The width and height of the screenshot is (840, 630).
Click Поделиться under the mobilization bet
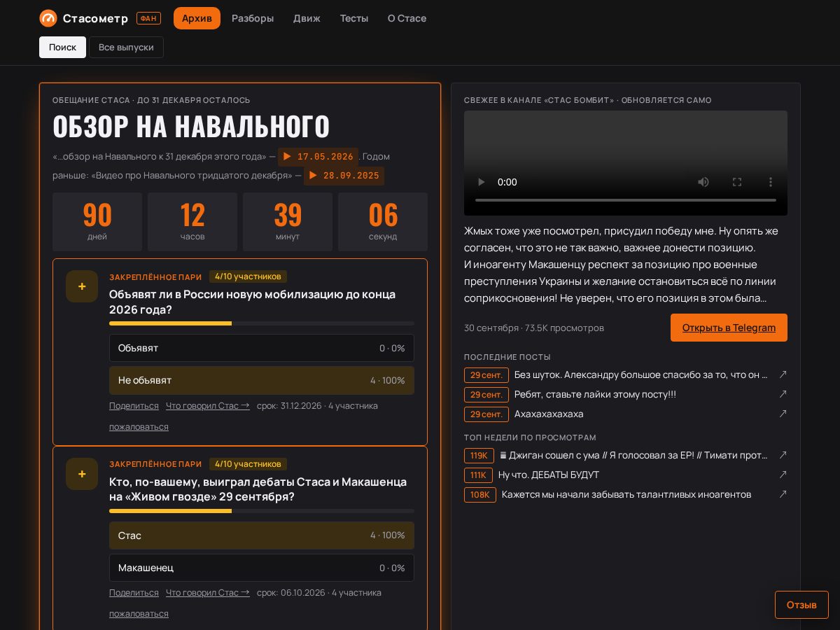click(x=134, y=405)
